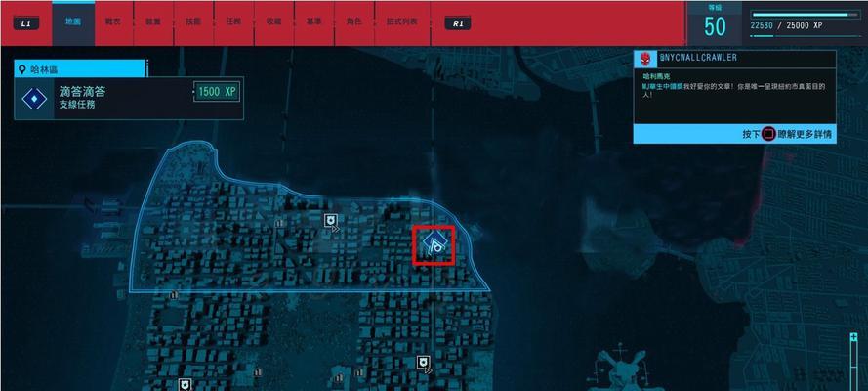This screenshot has width=868, height=391.
Task: Click the social feed message body text
Action: pos(733,90)
